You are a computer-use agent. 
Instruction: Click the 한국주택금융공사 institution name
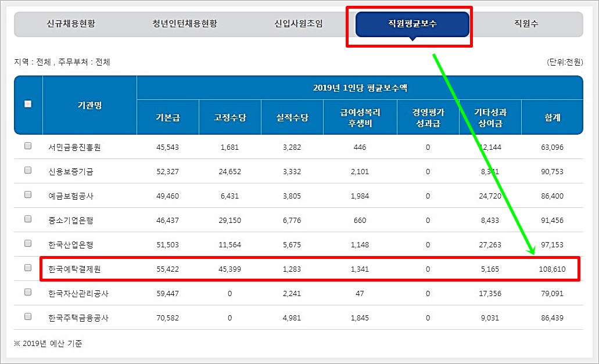point(78,318)
